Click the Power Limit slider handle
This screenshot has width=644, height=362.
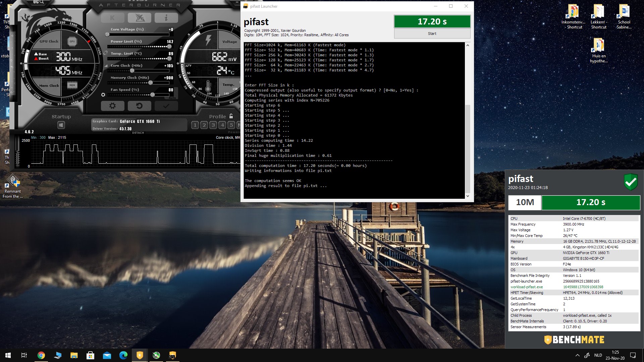(x=169, y=47)
